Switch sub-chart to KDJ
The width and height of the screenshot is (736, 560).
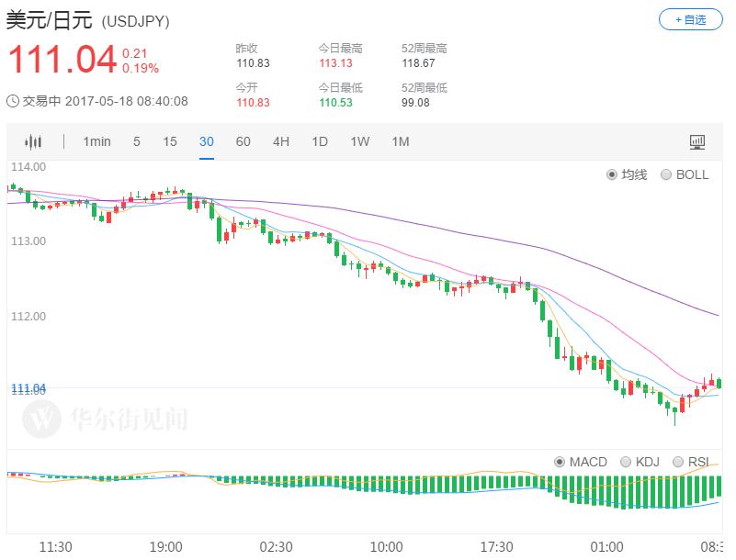(627, 462)
